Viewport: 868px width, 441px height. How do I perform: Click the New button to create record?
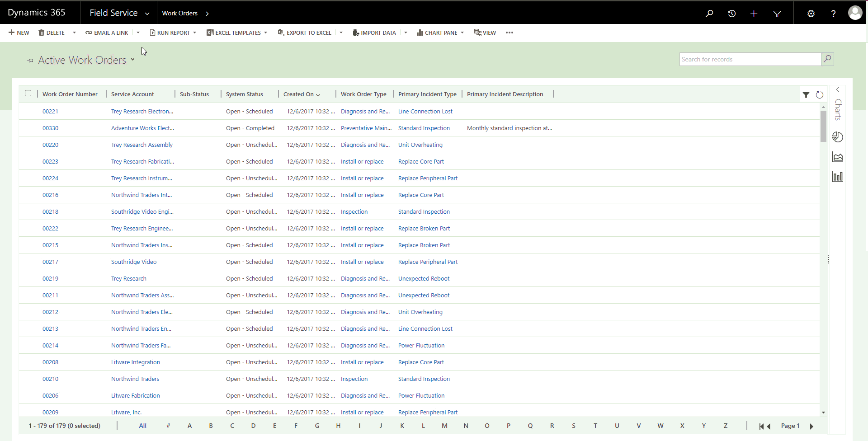19,33
